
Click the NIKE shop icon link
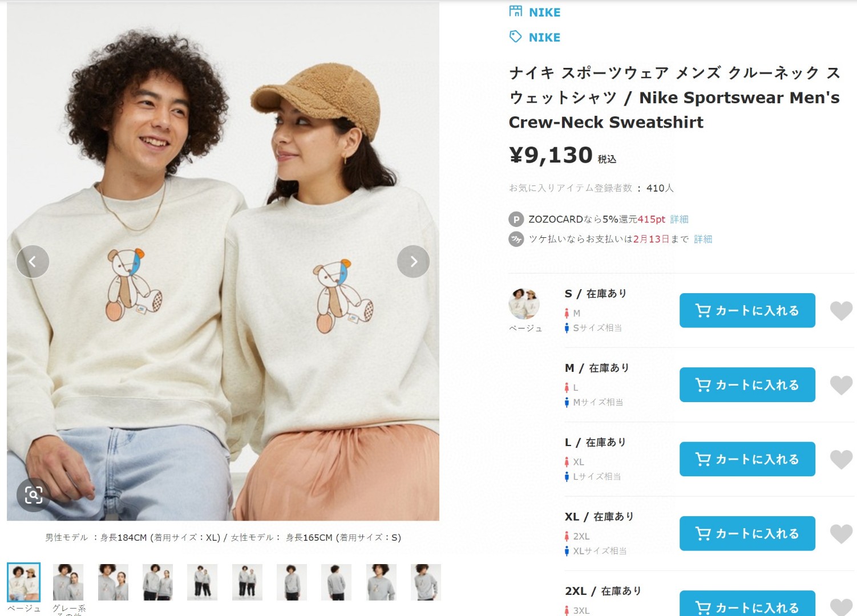click(x=516, y=11)
